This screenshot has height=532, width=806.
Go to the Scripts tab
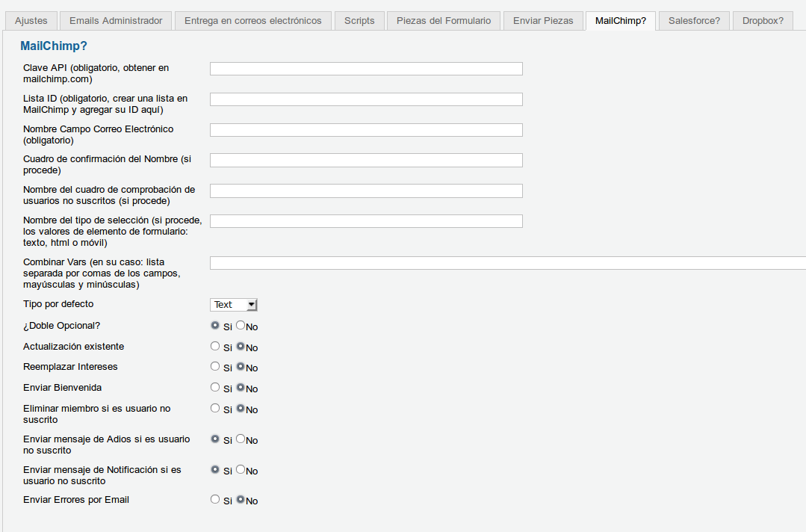click(359, 21)
